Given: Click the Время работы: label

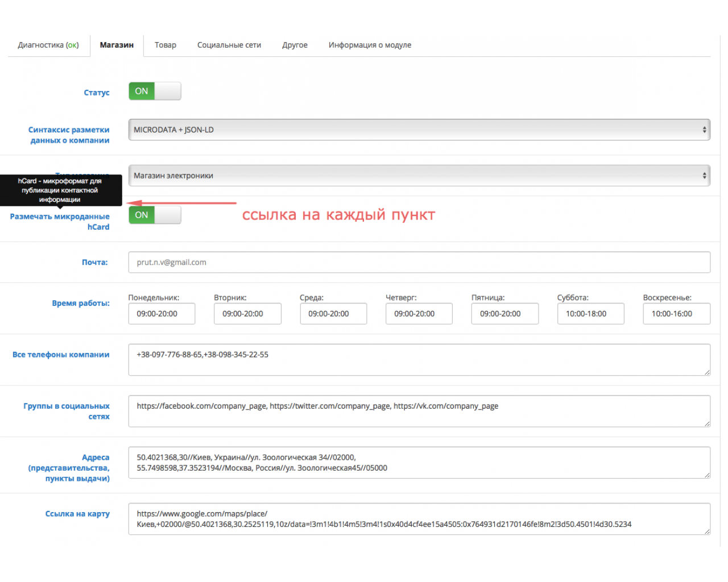Looking at the screenshot, I should (81, 303).
